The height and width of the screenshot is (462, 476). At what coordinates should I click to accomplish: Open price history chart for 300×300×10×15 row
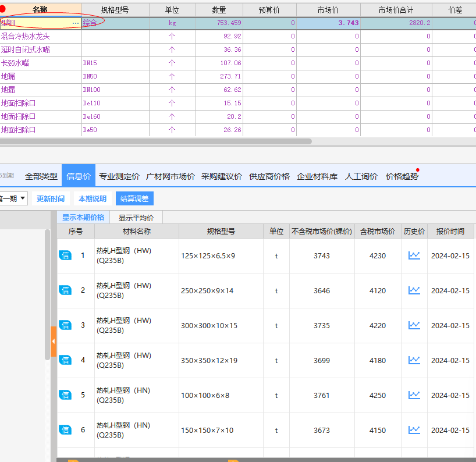point(414,325)
